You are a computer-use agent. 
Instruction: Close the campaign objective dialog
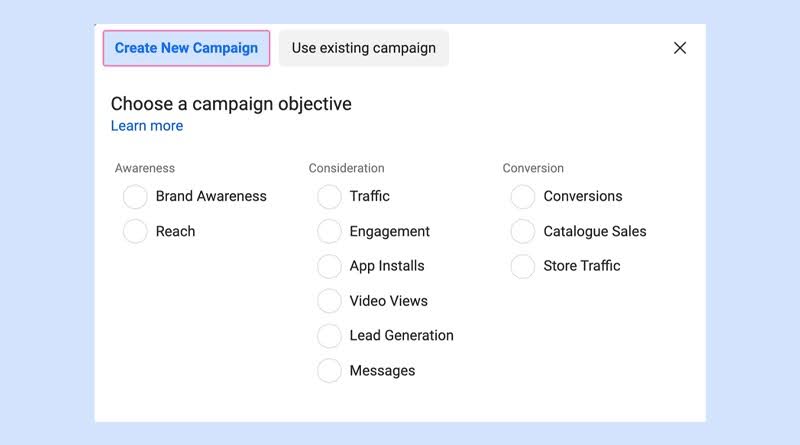[x=680, y=48]
